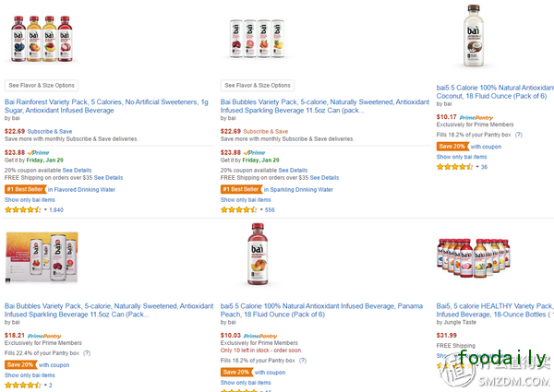Click the Prime Pantry logo beside $18.21
This screenshot has height=392, width=554.
pos(47,336)
